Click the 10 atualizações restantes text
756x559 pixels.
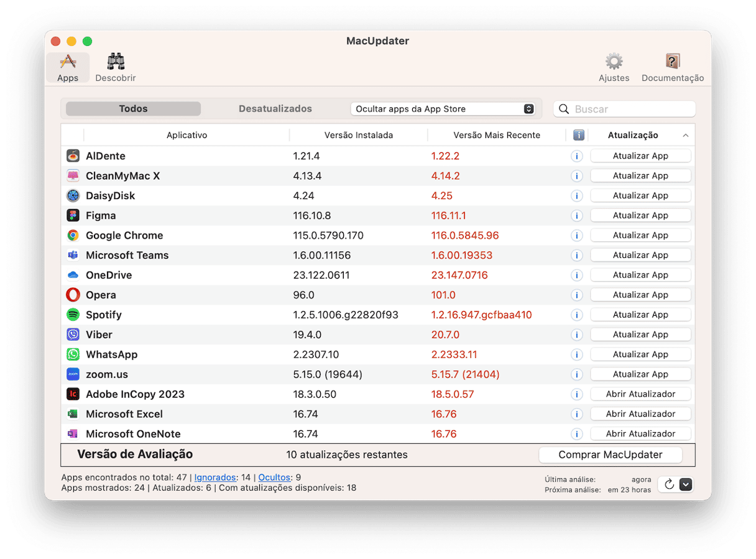[347, 455]
